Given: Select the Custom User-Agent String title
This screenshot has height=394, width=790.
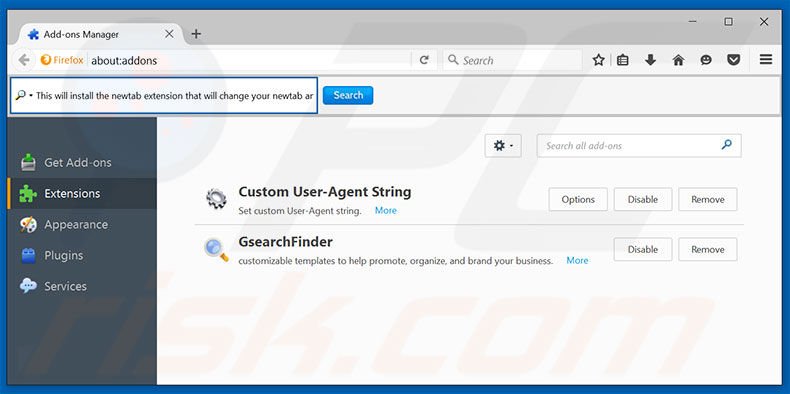Looking at the screenshot, I should click(x=324, y=192).
